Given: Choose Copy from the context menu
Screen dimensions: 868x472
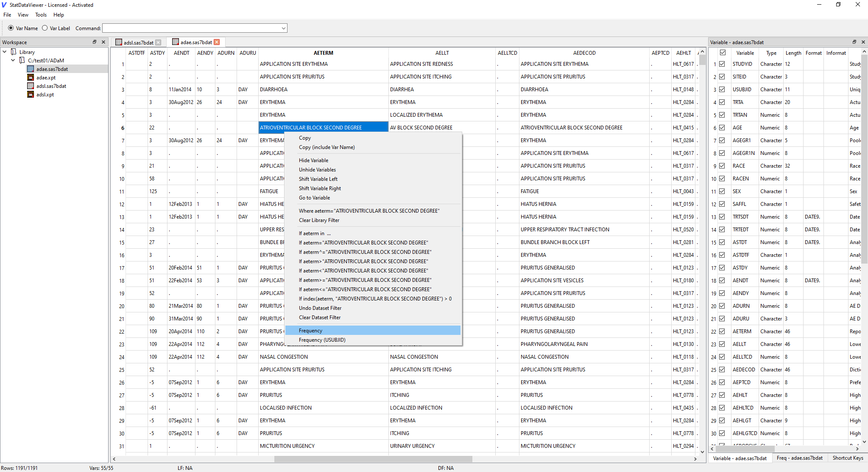Looking at the screenshot, I should point(373,138).
